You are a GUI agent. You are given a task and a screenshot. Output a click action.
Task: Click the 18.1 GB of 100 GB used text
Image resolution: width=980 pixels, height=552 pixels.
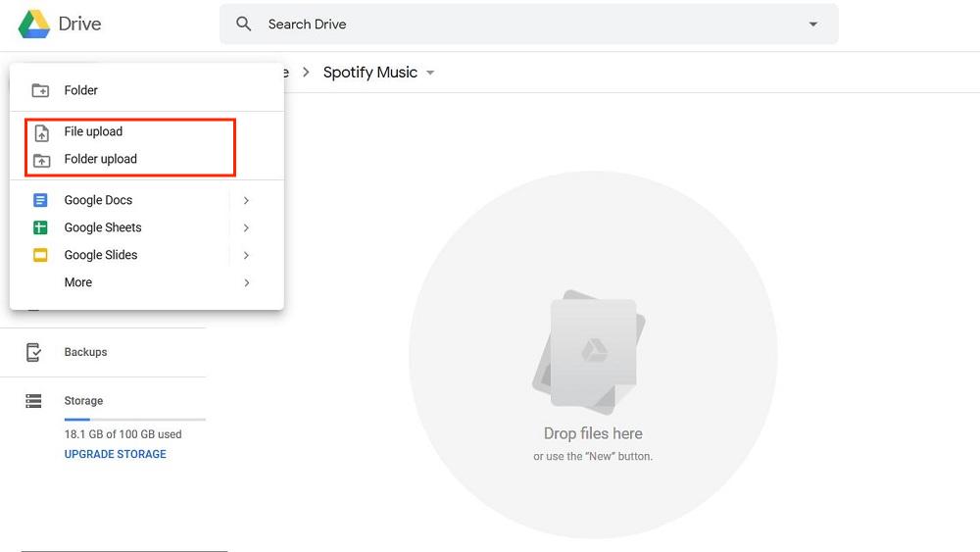pos(123,433)
